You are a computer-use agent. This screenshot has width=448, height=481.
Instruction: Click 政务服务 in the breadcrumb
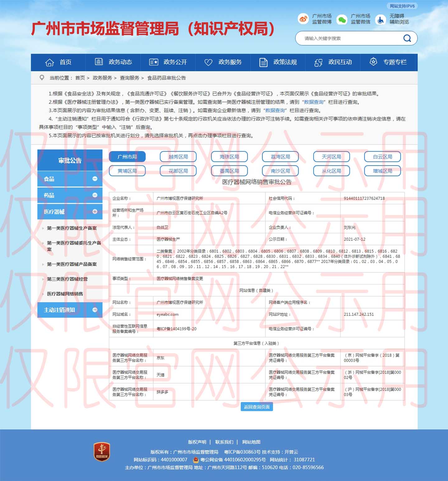102,78
